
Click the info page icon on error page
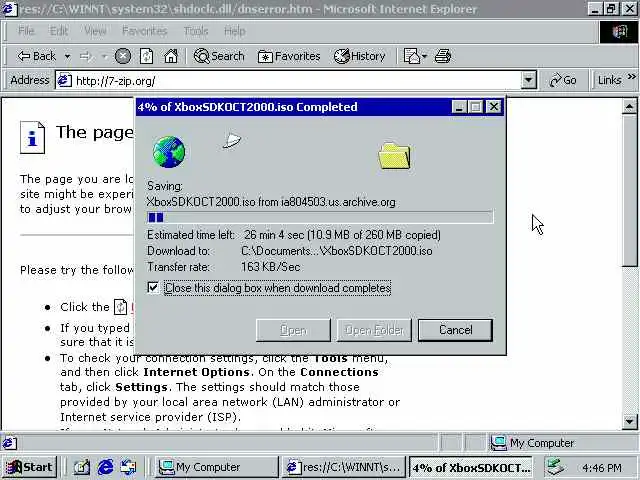[32, 137]
